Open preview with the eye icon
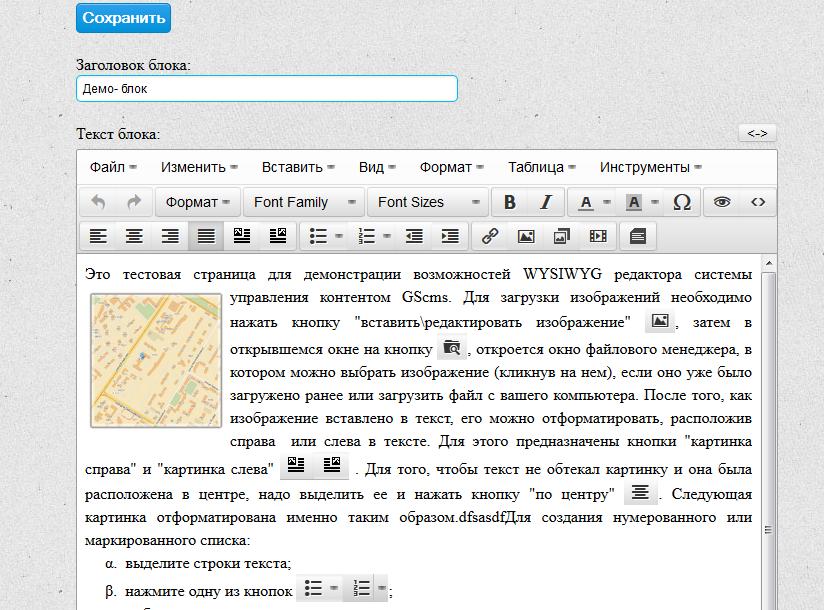Viewport: 824px width, 610px height. point(722,202)
